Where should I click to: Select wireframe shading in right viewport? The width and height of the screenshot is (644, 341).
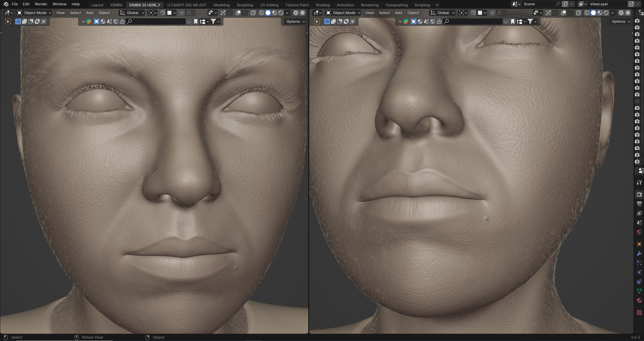click(x=587, y=13)
